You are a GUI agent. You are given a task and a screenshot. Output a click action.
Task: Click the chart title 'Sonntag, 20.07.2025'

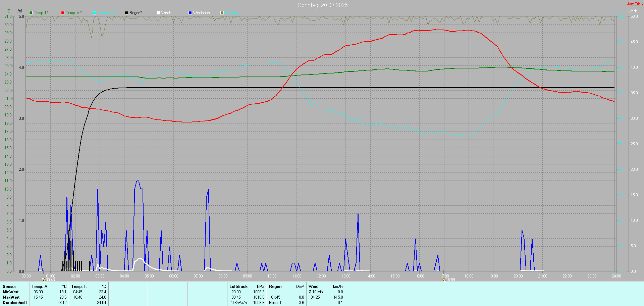[323, 5]
